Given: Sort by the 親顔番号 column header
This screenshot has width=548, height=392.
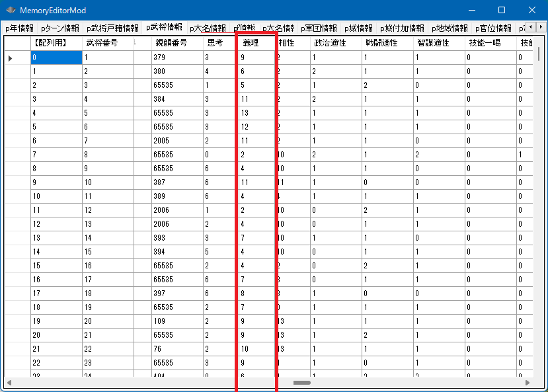Looking at the screenshot, I should tap(171, 42).
